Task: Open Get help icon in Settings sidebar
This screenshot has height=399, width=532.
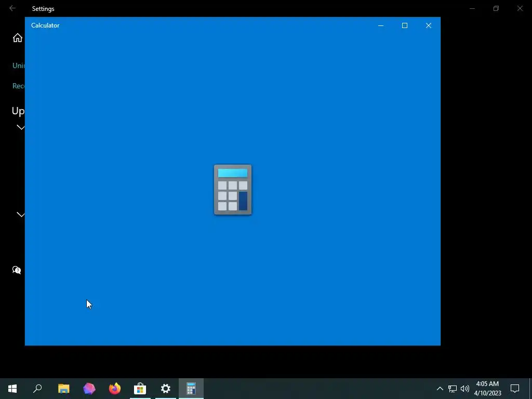Action: [x=17, y=270]
